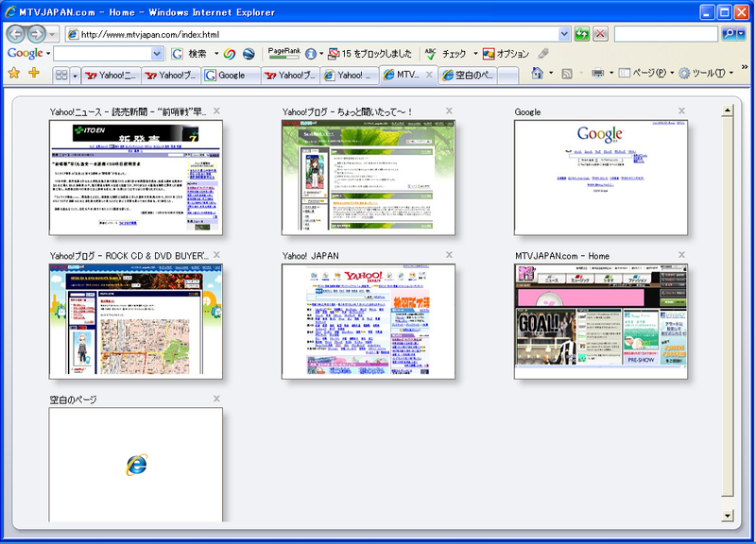Open search provider dropdown beside magnifier
Viewport: 756px width, 544px height.
point(742,34)
